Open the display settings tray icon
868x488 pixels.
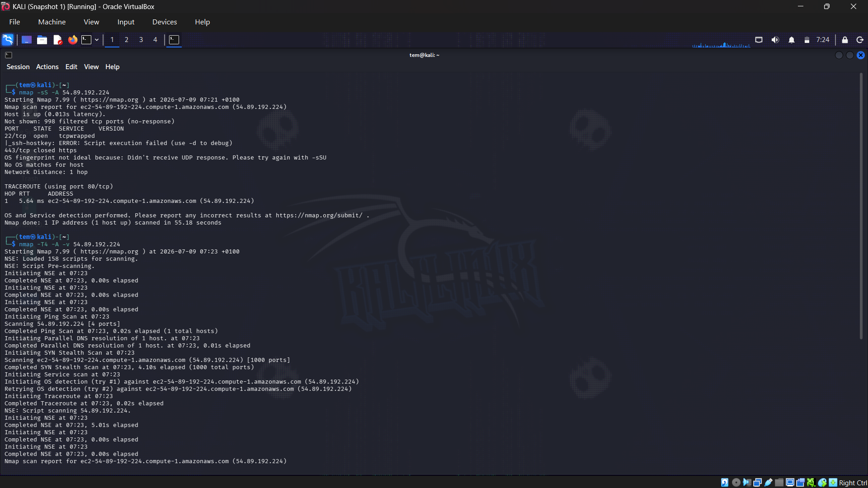point(759,40)
